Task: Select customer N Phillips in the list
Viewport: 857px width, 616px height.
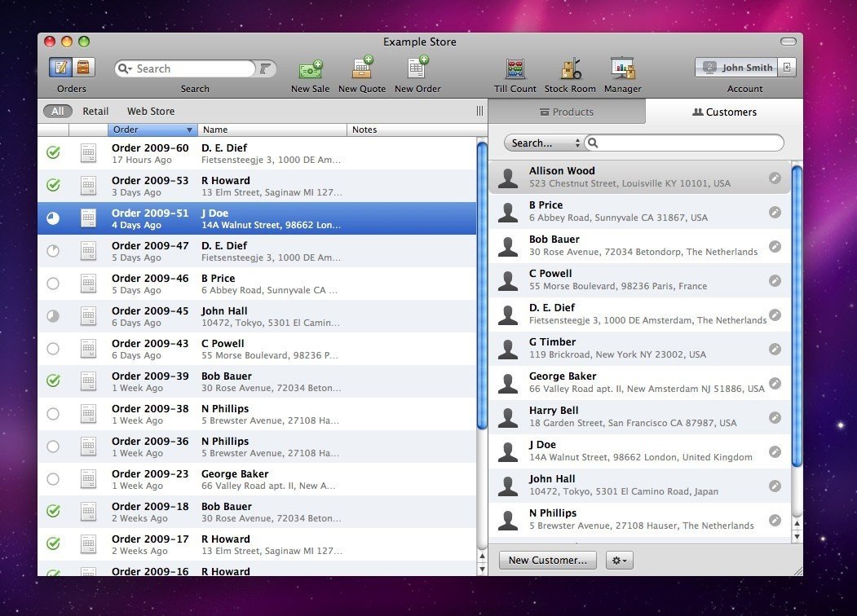Action: (639, 519)
